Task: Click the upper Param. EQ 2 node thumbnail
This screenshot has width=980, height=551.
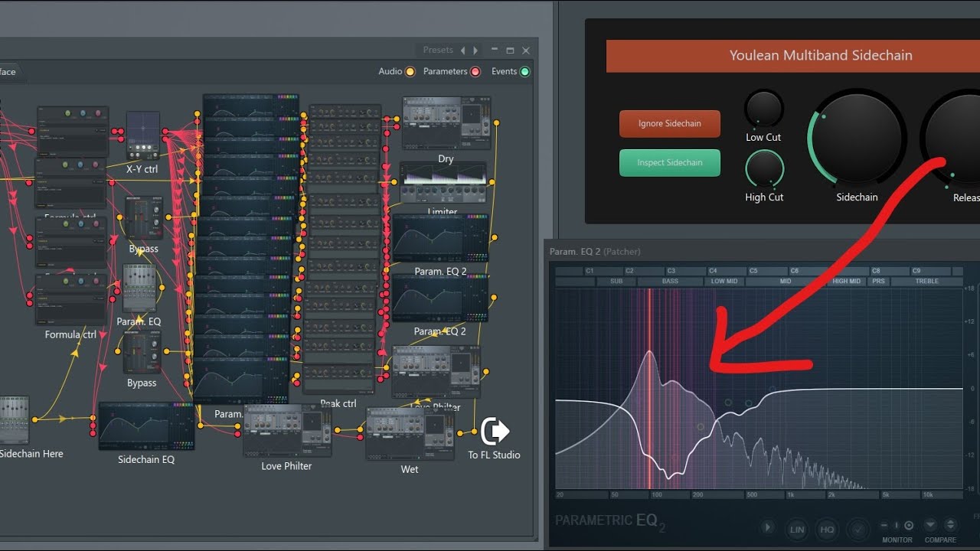Action: click(440, 239)
